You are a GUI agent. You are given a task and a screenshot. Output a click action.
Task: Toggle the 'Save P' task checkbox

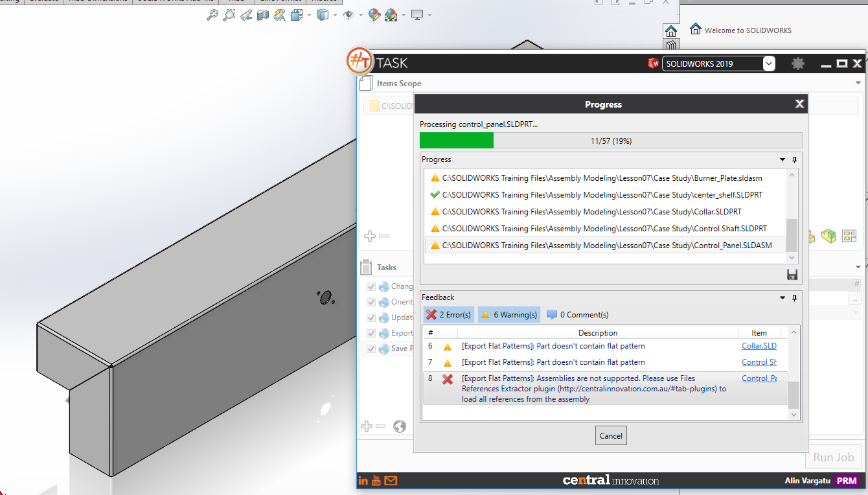371,349
